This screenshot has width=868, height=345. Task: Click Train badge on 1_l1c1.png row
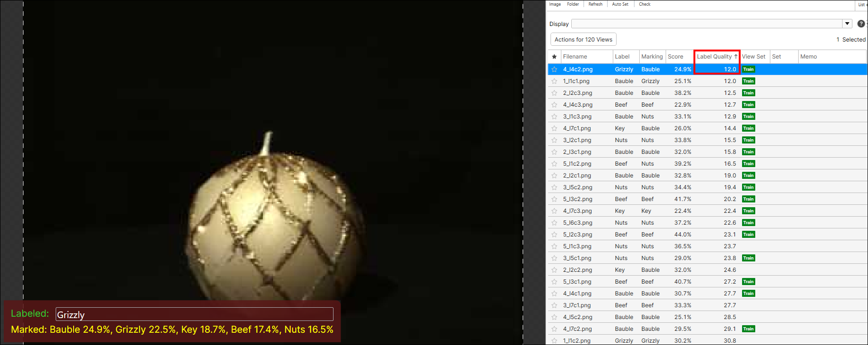748,81
